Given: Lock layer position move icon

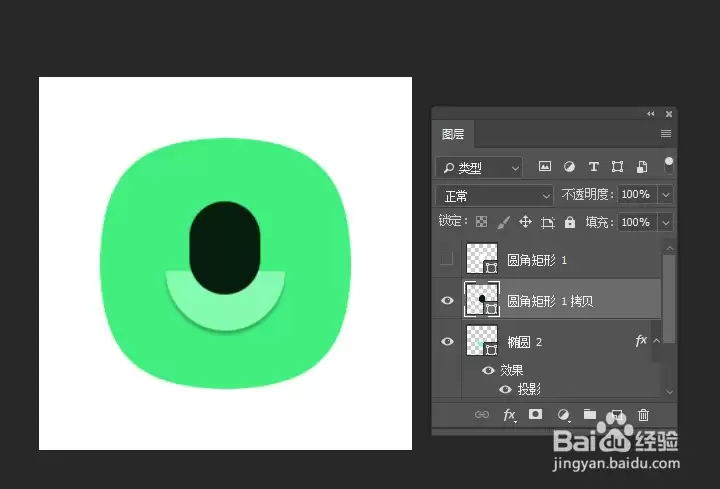Looking at the screenshot, I should 525,222.
